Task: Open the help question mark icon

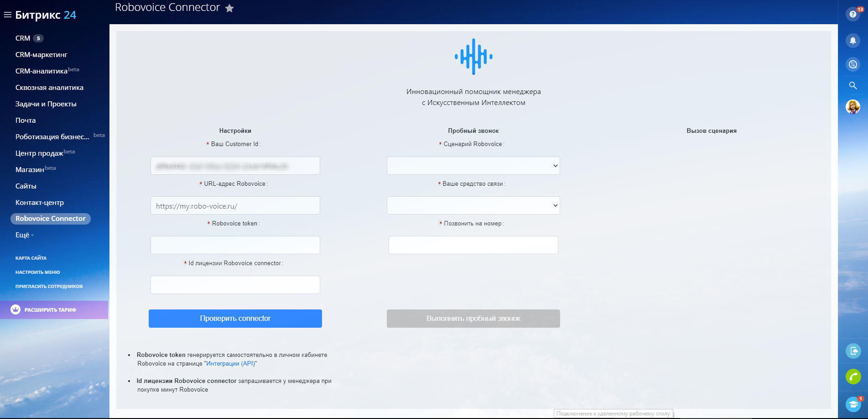Action: [x=852, y=14]
